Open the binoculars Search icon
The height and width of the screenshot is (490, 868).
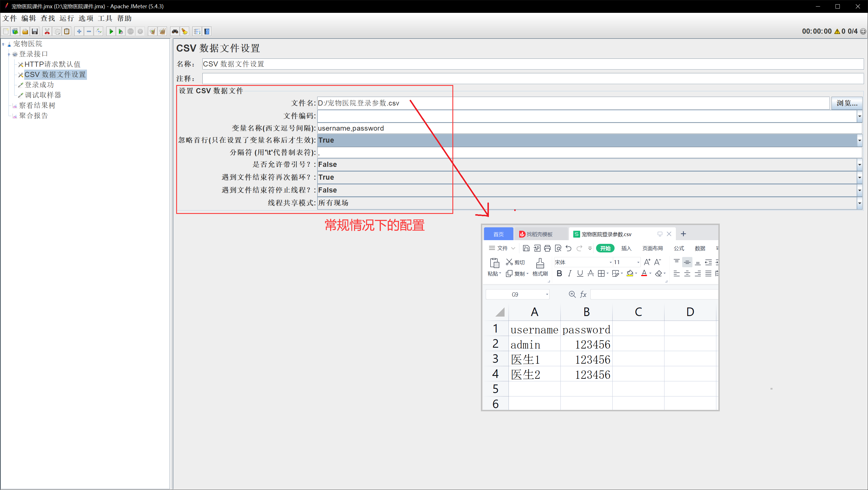[174, 31]
